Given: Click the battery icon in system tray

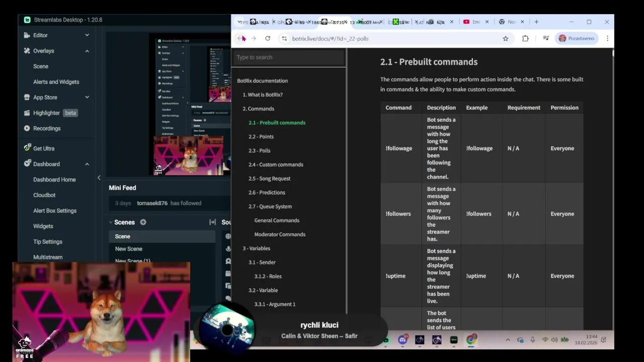Looking at the screenshot, I should coord(565,340).
